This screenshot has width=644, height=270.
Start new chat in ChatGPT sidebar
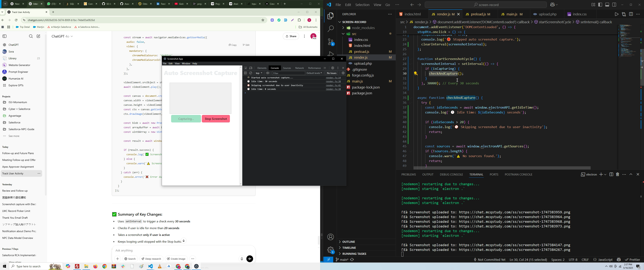pyautogui.click(x=39, y=36)
